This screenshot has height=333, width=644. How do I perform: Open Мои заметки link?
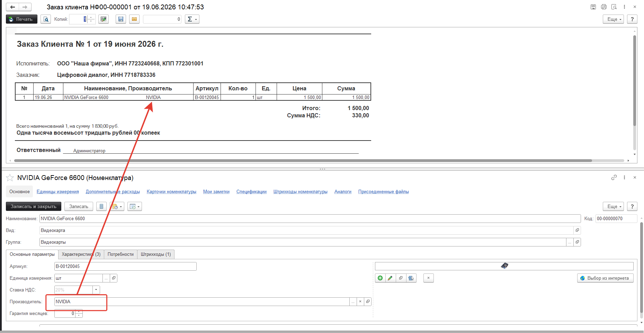(216, 191)
